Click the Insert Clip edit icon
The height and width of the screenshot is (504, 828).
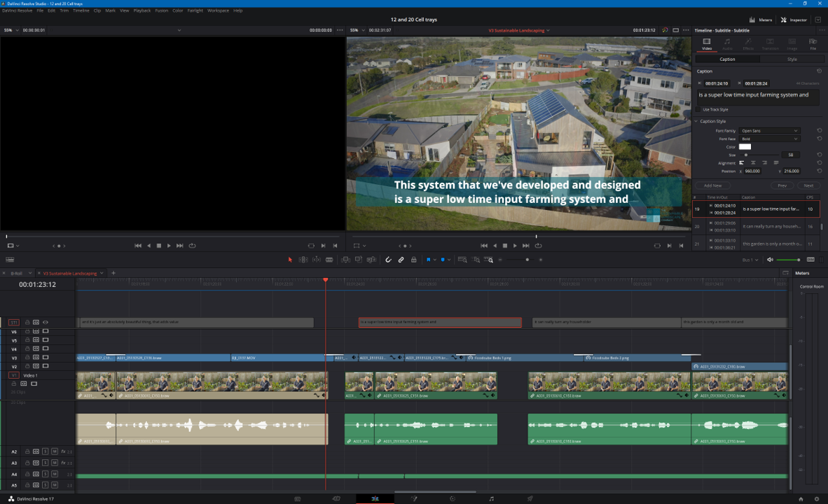[345, 260]
